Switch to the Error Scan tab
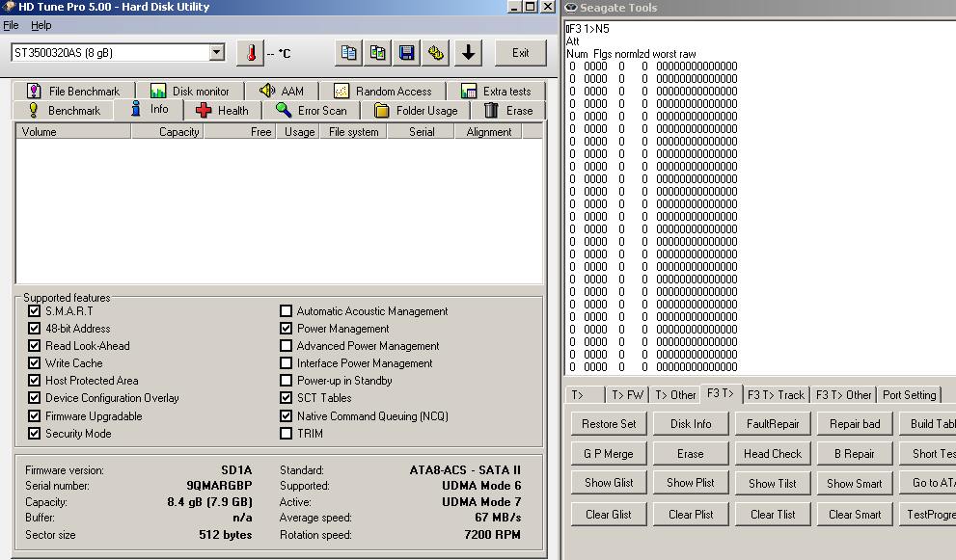The width and height of the screenshot is (956, 560). tap(311, 110)
